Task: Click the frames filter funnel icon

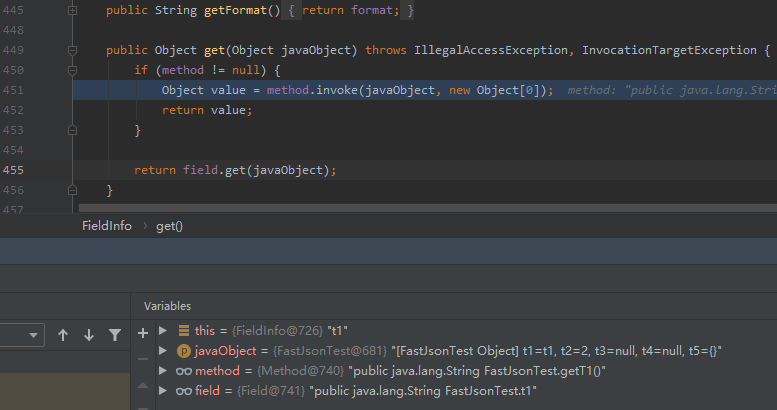Action: 115,335
